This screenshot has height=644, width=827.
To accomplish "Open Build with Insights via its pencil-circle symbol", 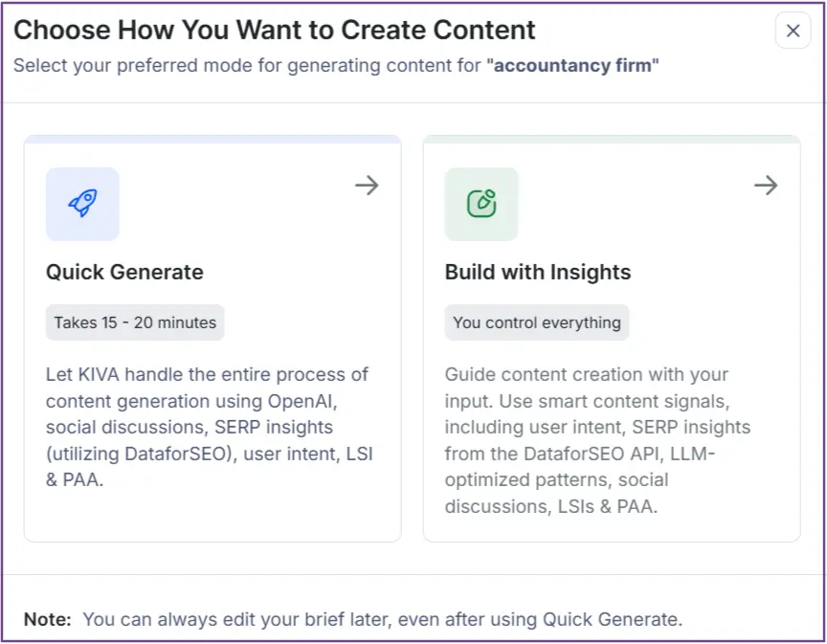I will [x=481, y=204].
